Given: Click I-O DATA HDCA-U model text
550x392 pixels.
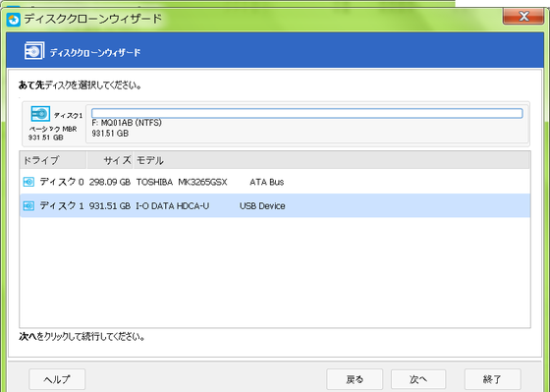Looking at the screenshot, I should [x=173, y=206].
